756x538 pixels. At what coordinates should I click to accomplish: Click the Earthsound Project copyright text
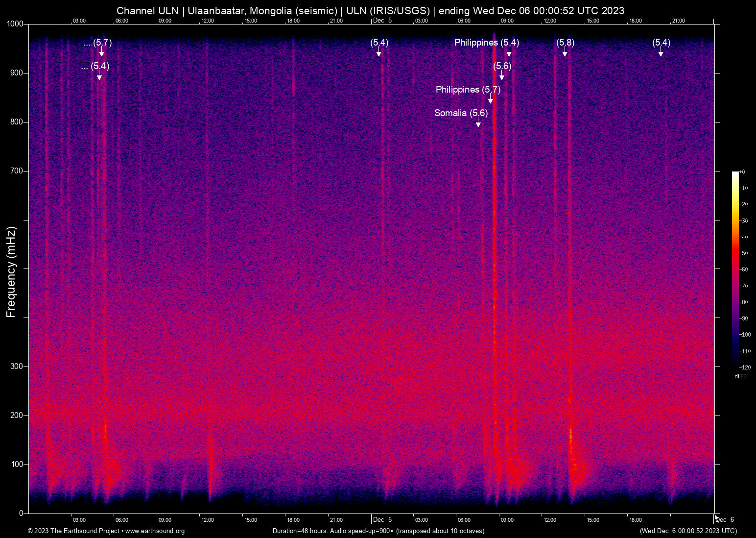coord(74,531)
